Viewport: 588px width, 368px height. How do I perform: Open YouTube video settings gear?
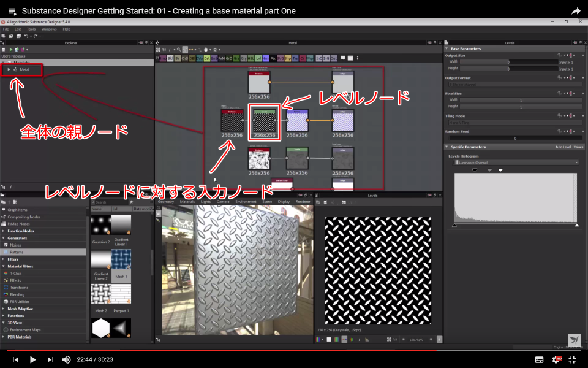[x=557, y=359]
